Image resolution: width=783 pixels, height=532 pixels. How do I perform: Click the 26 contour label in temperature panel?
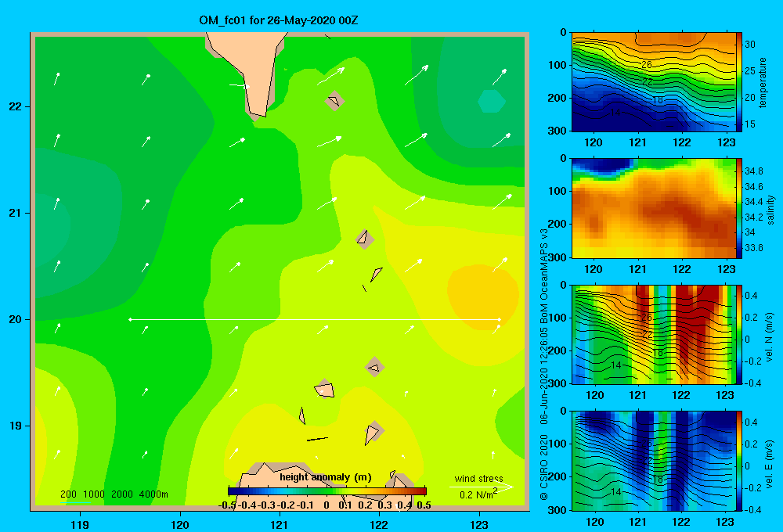(647, 65)
